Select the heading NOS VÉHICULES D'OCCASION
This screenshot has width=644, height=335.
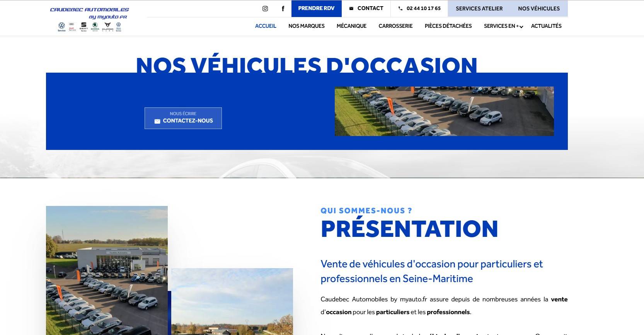[307, 64]
